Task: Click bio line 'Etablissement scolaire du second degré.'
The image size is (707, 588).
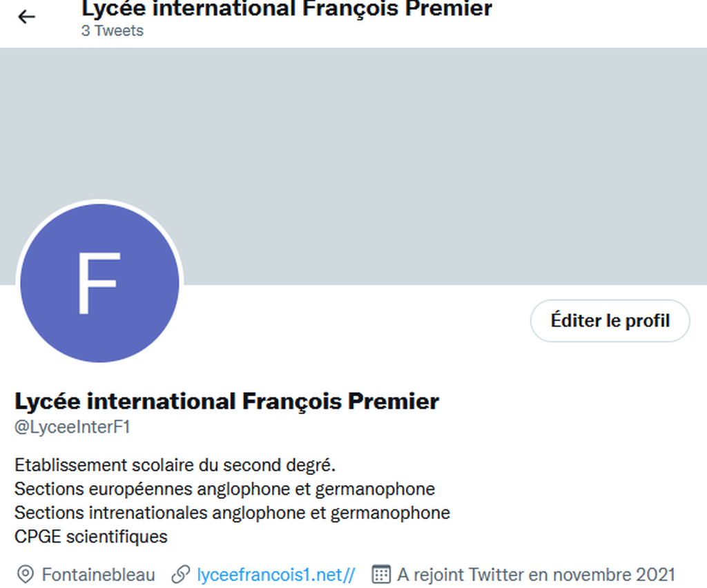Action: [175, 464]
